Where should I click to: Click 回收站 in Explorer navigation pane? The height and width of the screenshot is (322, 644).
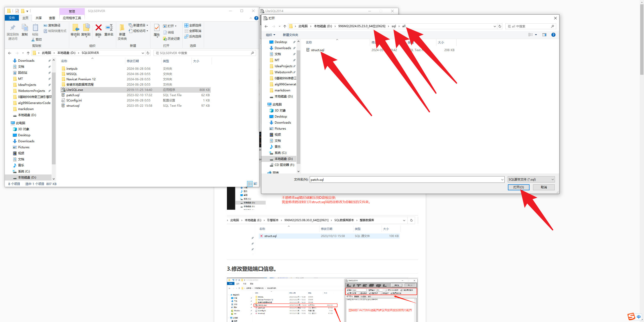22,73
